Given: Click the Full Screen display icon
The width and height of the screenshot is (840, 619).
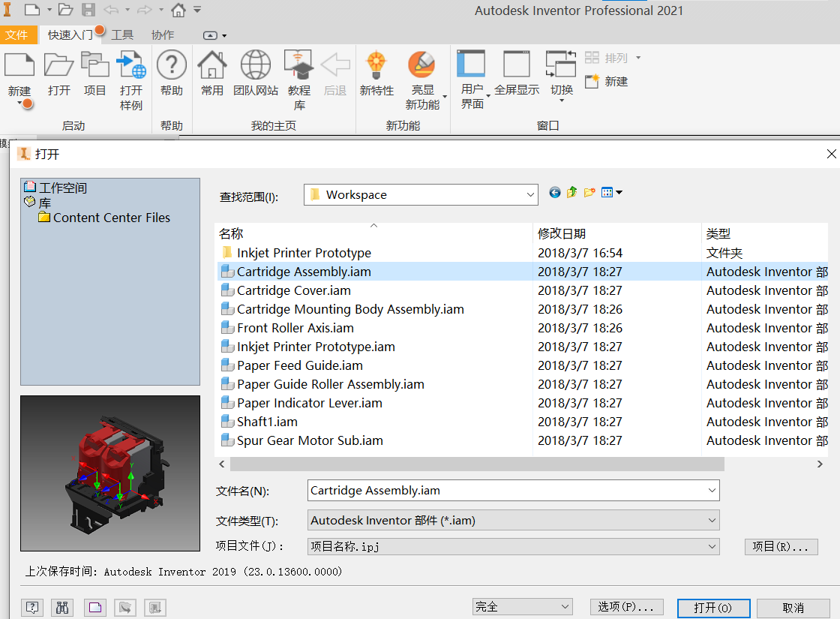Looking at the screenshot, I should [517, 64].
